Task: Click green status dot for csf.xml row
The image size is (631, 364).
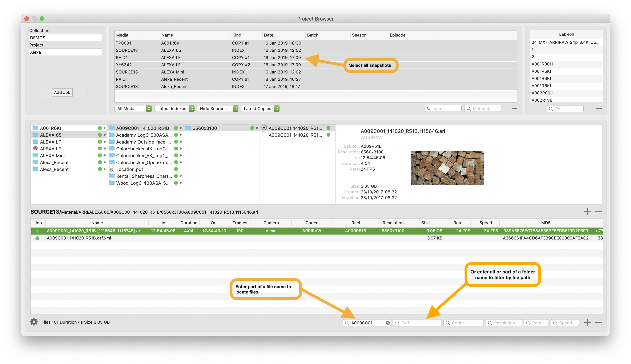Action: (37, 238)
